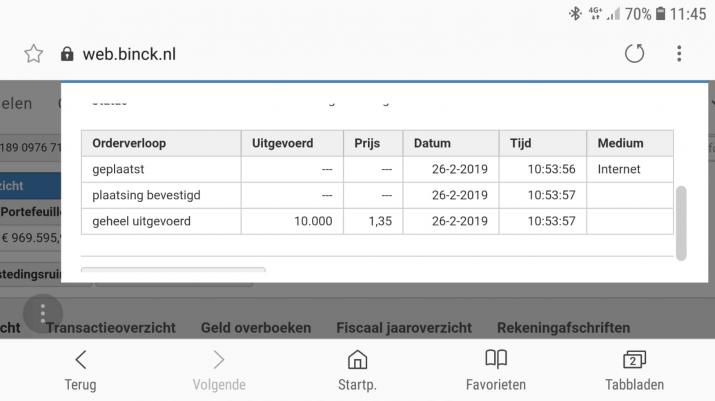Open the Transactieoverzicht tab

click(x=111, y=327)
